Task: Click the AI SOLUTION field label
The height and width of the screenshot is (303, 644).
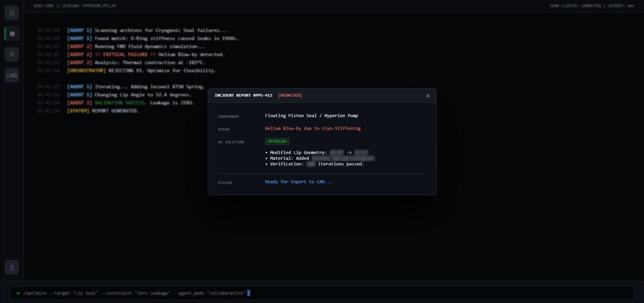Action: (231, 142)
